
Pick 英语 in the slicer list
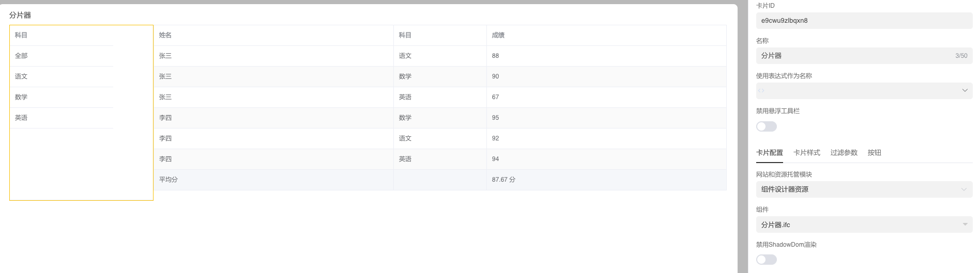click(21, 118)
